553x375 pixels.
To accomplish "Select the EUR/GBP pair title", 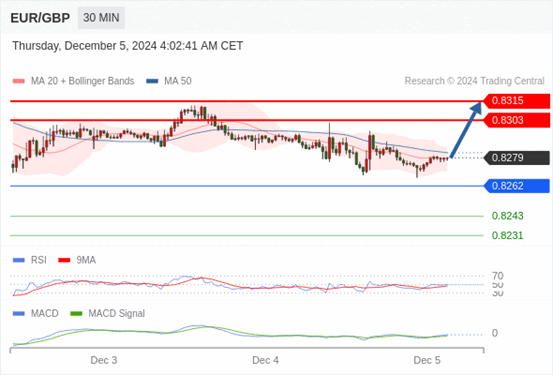I will click(40, 18).
